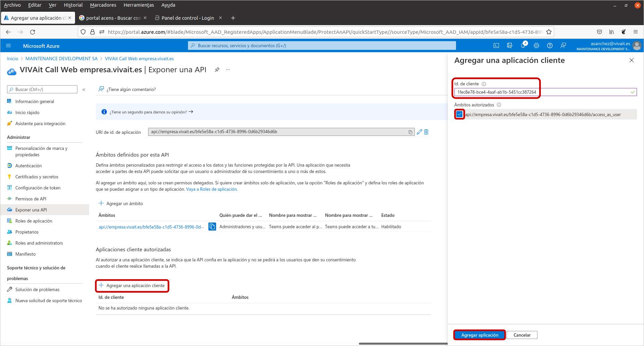Go to VIVAit Call Web breadcrumb
This screenshot has width=644, height=346.
pos(139,59)
